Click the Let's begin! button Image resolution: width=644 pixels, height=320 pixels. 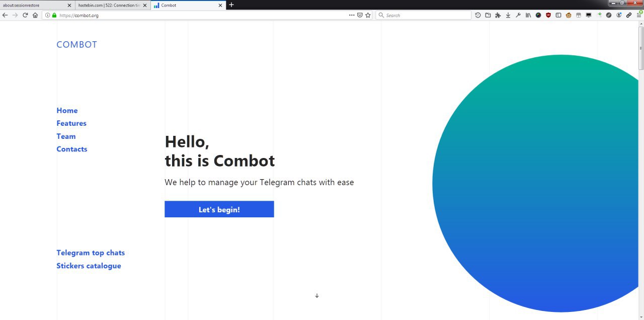[219, 209]
